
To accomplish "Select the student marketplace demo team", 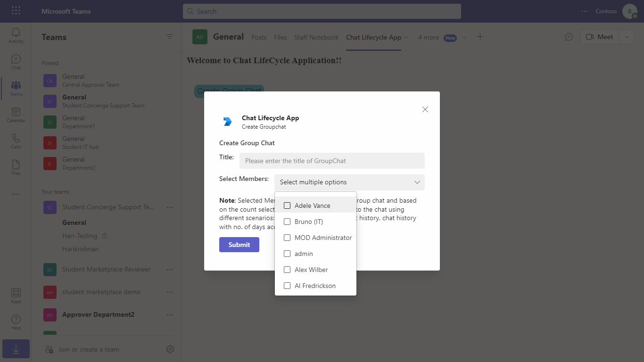I will tap(101, 292).
